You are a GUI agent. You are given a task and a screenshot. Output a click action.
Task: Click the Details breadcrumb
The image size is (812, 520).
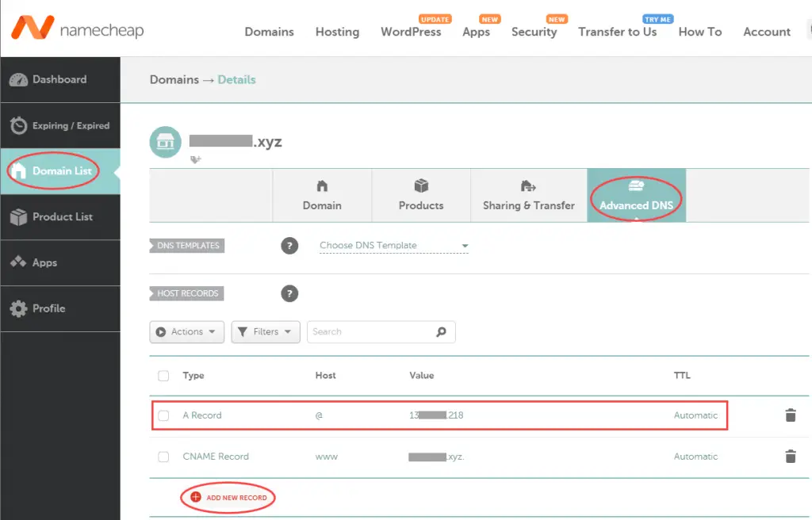pos(236,80)
